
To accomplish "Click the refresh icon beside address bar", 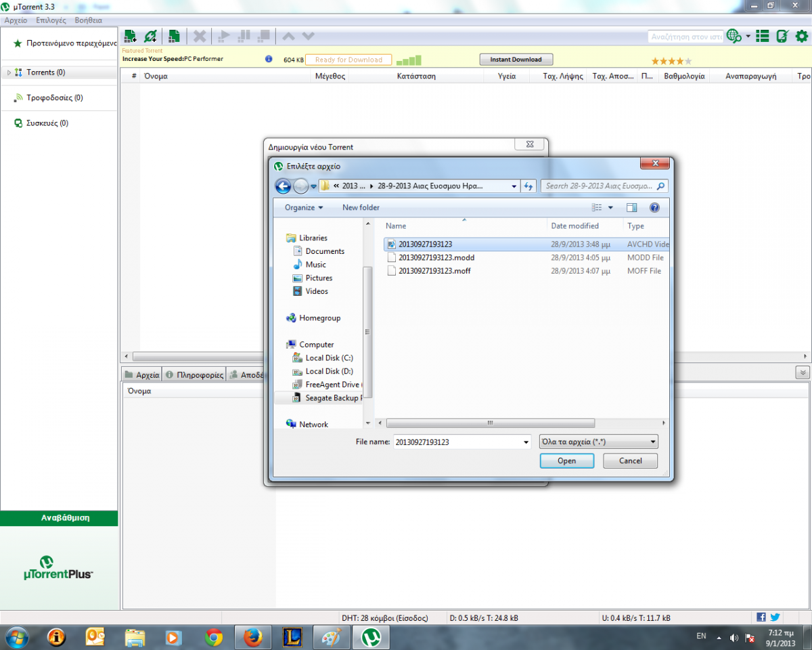I will [529, 186].
